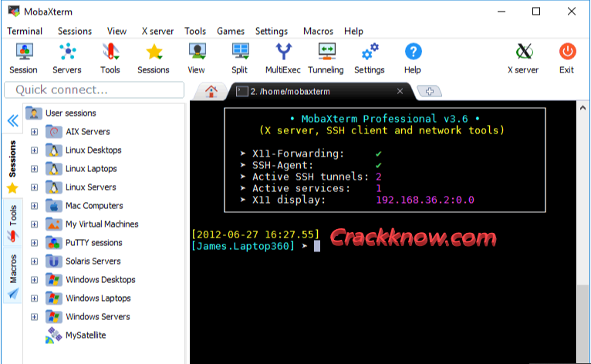Click the terminal vertical scrollbar thumb
This screenshot has height=364, width=591.
pyautogui.click(x=583, y=323)
